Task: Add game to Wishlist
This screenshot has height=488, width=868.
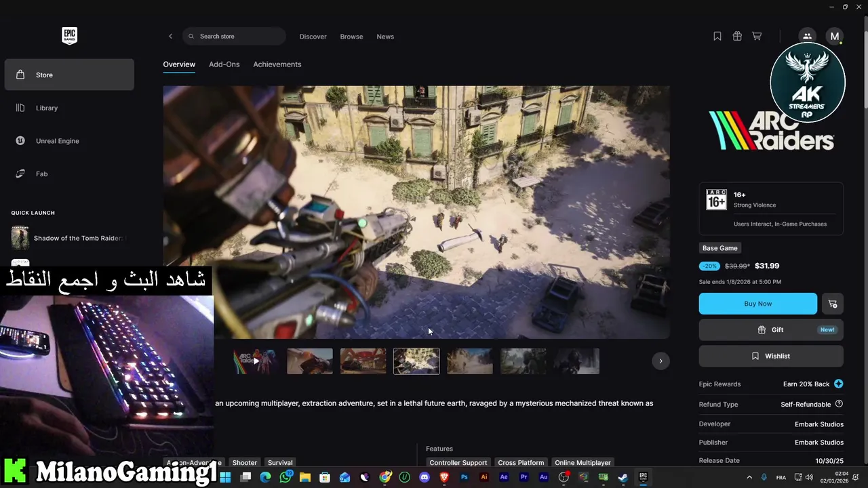Action: [771, 356]
